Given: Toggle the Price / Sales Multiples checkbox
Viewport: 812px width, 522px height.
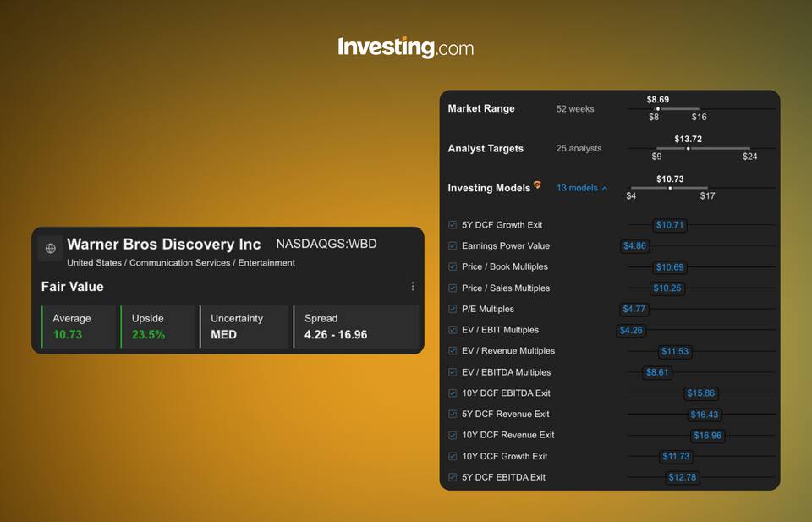Looking at the screenshot, I should 452,288.
